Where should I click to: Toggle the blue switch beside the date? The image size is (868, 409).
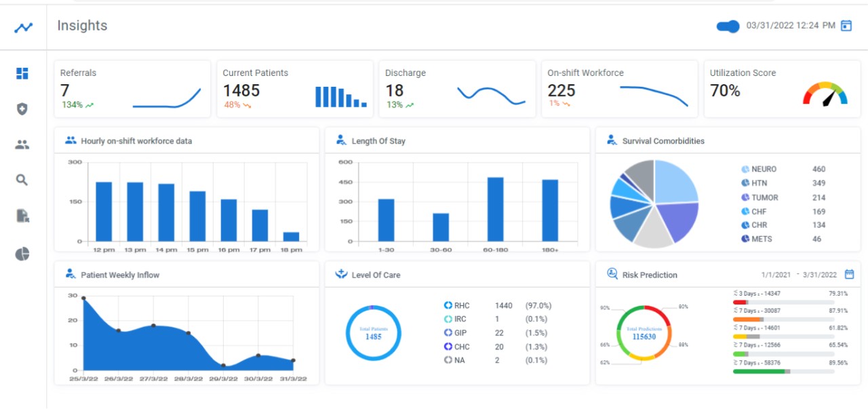click(x=728, y=26)
